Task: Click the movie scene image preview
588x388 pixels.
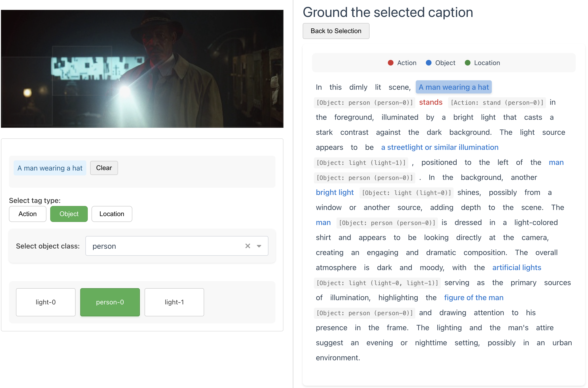Action: click(142, 69)
